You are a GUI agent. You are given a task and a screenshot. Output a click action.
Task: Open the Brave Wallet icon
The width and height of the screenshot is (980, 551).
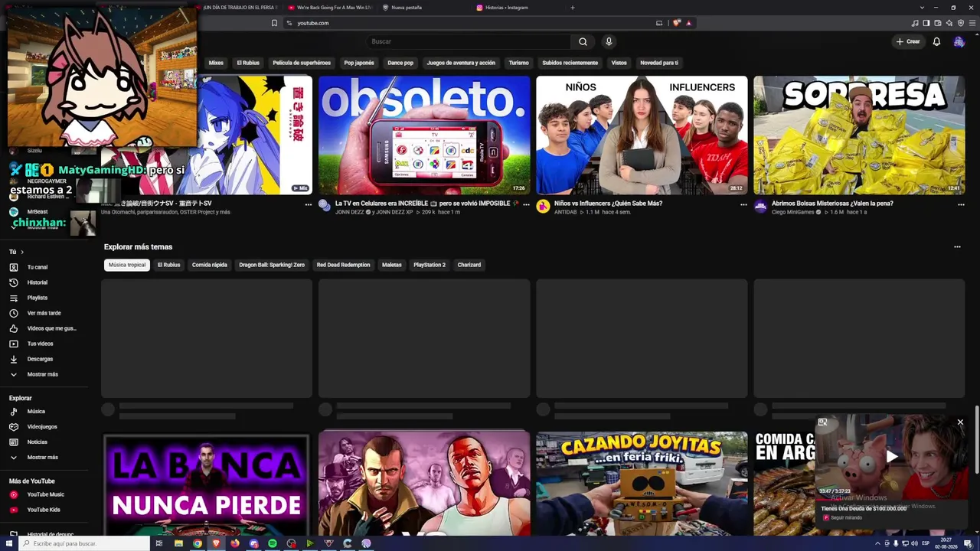937,23
